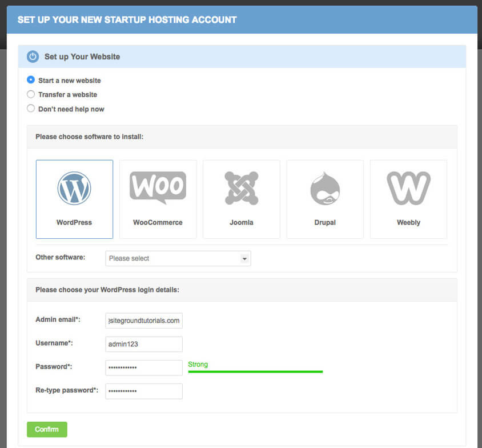This screenshot has height=448, width=482.
Task: Pick Drupal from the software options
Action: (x=324, y=199)
